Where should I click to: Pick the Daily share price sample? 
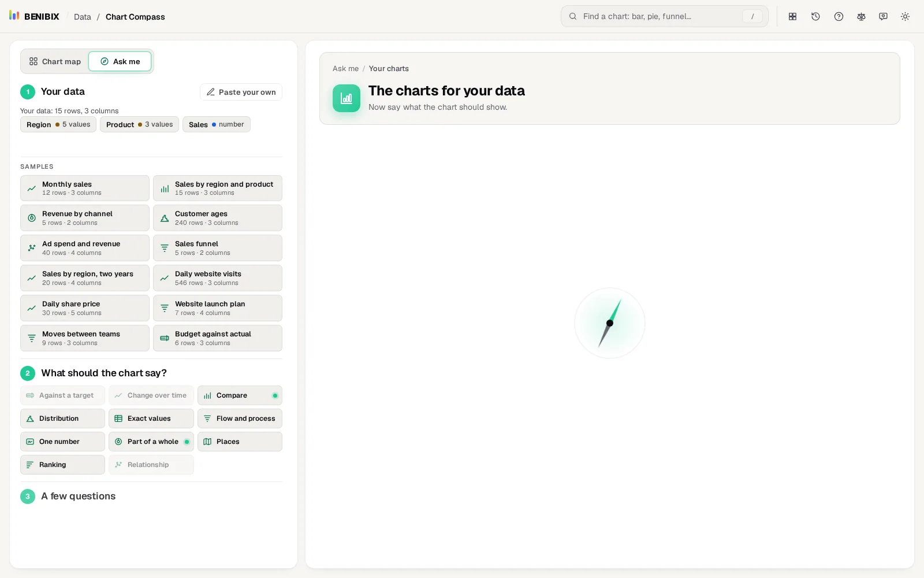[x=85, y=308]
